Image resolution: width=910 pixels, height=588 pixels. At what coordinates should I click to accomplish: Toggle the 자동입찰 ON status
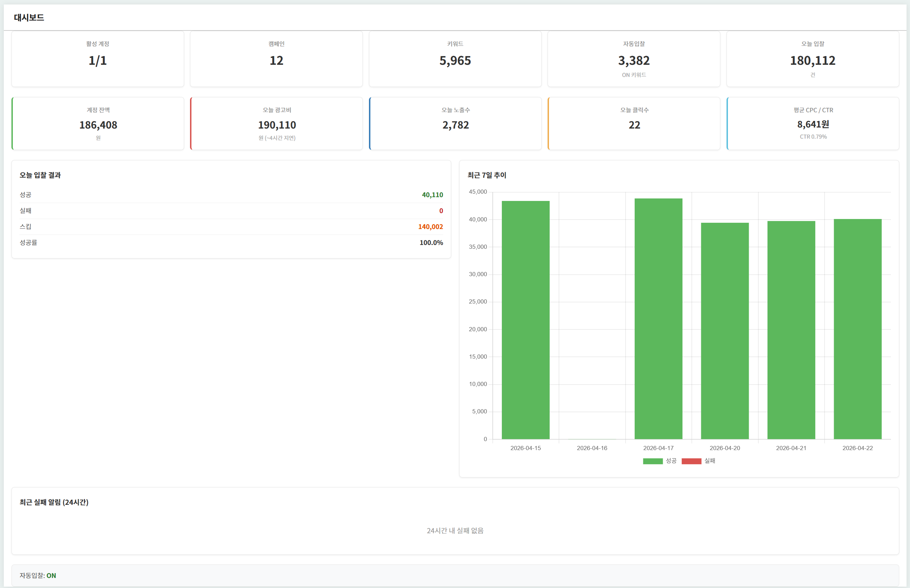click(x=51, y=576)
